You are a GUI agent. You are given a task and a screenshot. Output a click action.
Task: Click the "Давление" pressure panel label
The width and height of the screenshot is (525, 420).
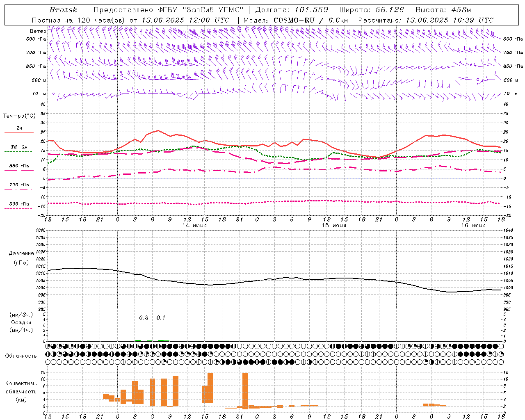click(21, 253)
